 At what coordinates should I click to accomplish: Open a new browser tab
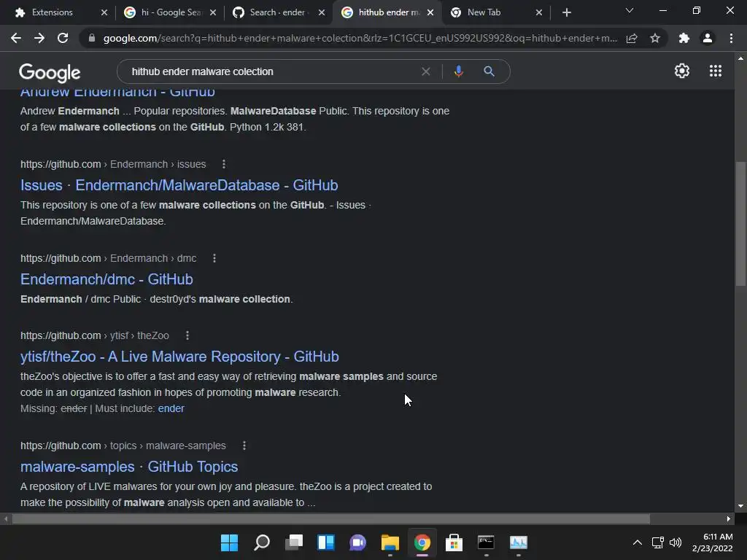point(566,13)
